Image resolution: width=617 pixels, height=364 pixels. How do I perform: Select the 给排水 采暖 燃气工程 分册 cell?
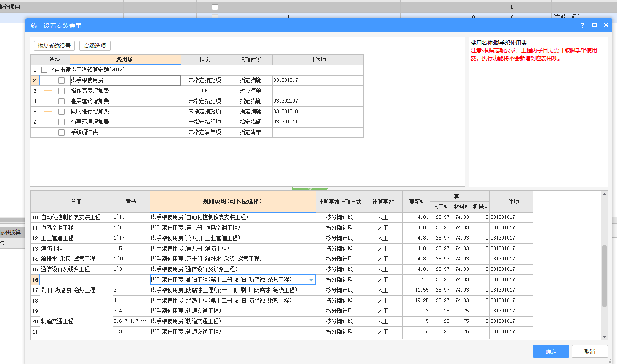pyautogui.click(x=76, y=259)
